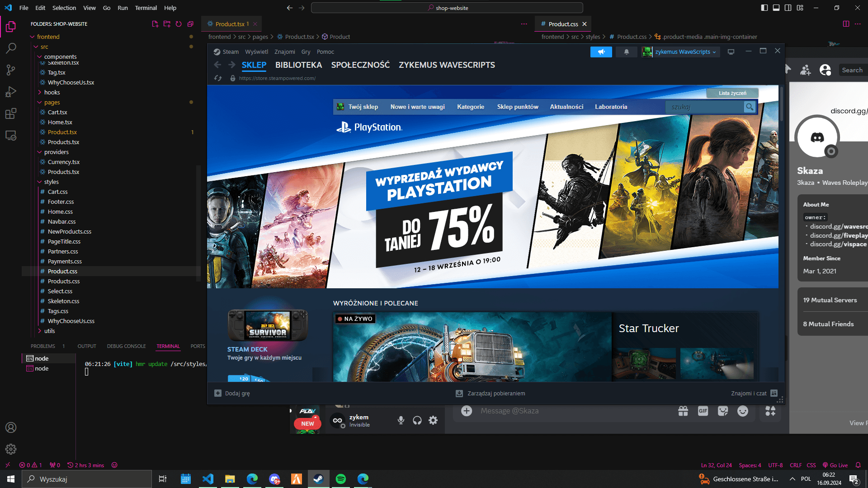
Task: Open VS Code Manage gear
Action: 11,449
